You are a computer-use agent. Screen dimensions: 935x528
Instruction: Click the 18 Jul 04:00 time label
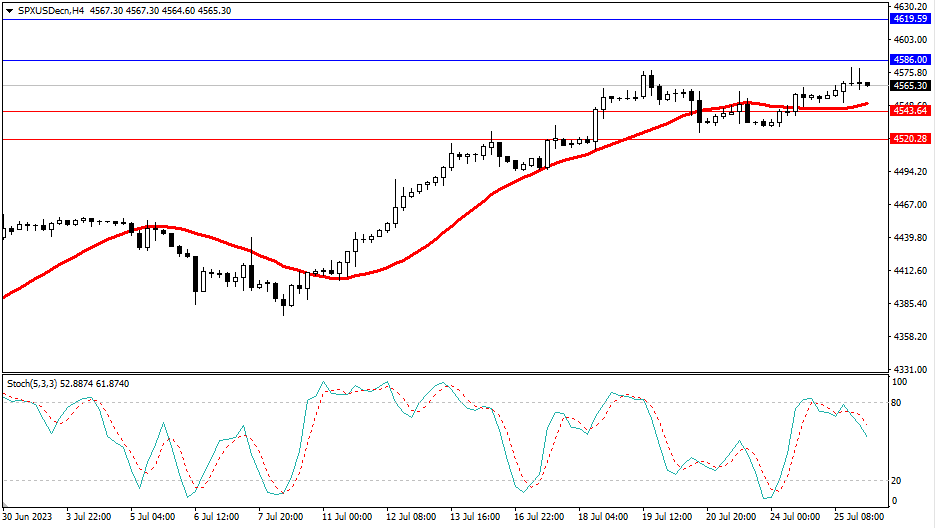603,517
